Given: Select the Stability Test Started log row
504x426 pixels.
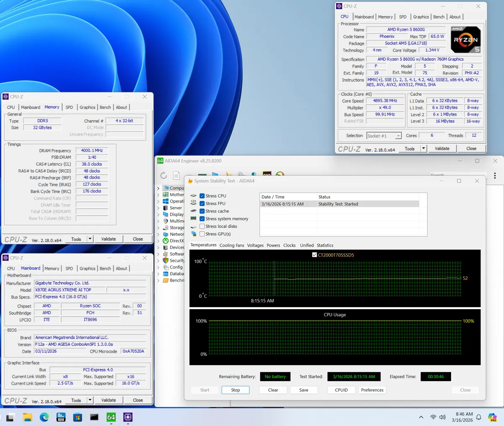Looking at the screenshot, I should coord(339,204).
